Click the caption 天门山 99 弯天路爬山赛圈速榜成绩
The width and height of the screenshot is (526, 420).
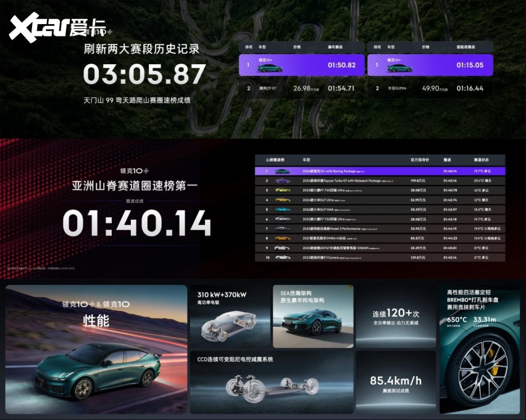[x=137, y=101]
